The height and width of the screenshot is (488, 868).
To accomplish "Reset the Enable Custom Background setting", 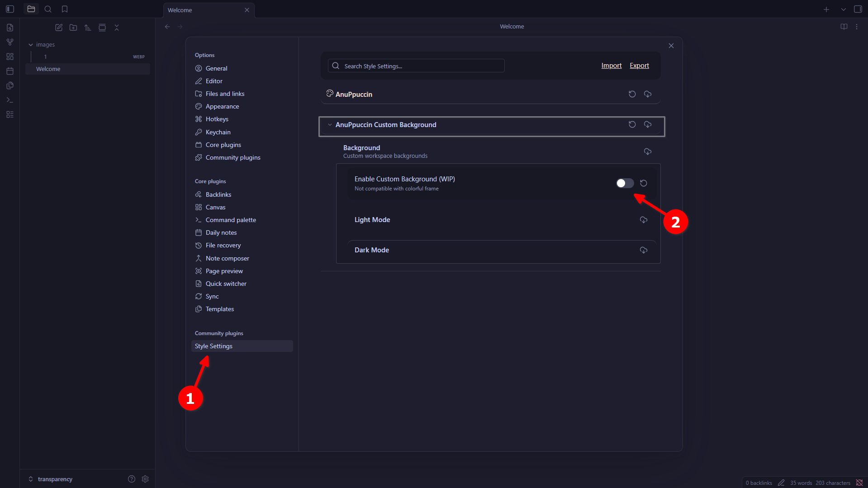I will pyautogui.click(x=643, y=183).
